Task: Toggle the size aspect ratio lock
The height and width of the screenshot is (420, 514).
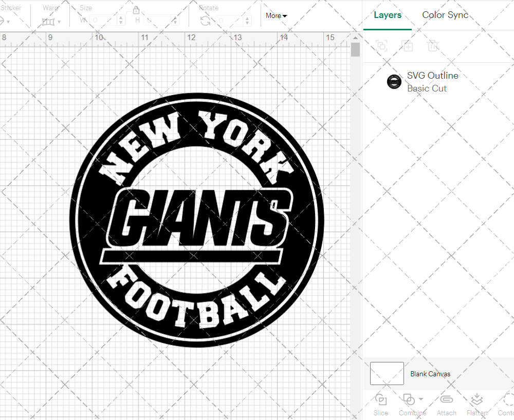Action: [x=136, y=10]
